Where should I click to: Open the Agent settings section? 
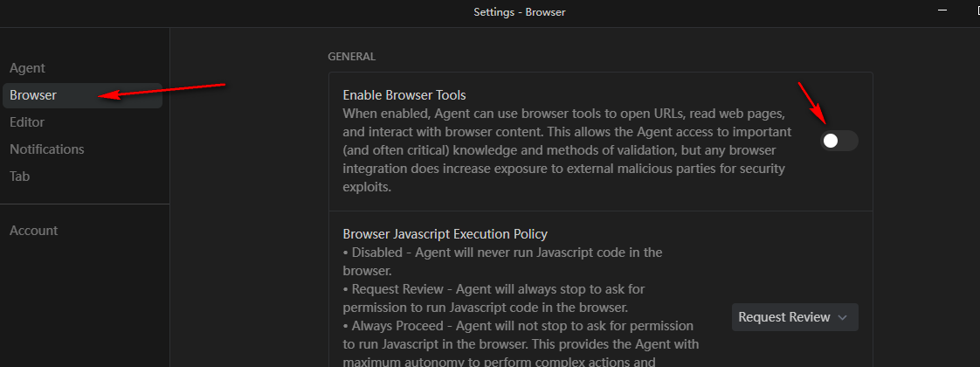(x=27, y=68)
